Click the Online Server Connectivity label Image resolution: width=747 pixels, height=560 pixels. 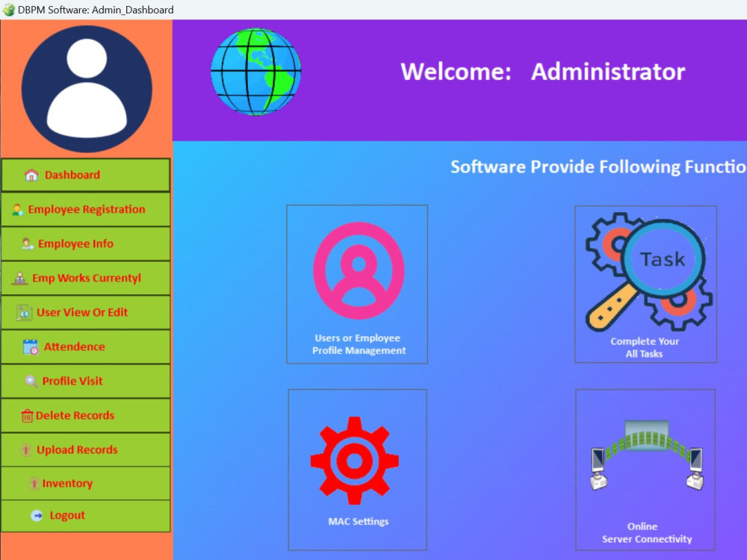(646, 533)
